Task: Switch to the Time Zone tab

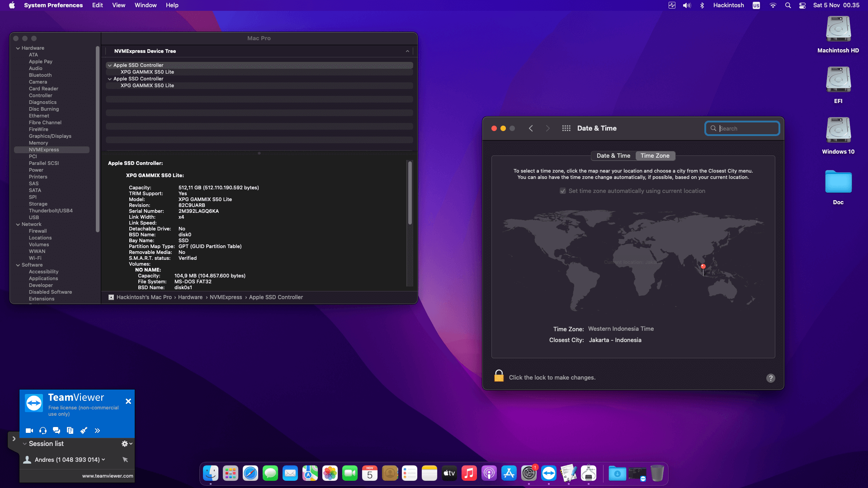Action: tap(655, 156)
